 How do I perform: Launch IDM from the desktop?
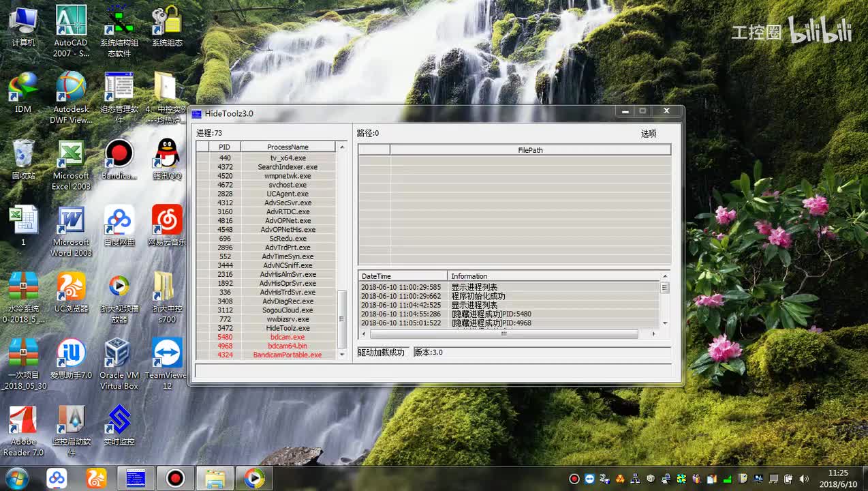click(23, 92)
